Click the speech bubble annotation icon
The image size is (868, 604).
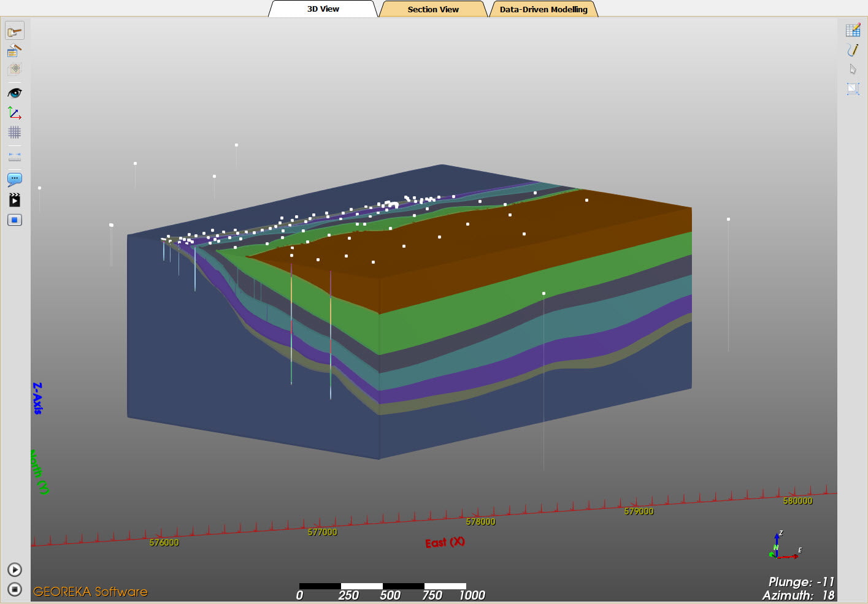pos(14,179)
